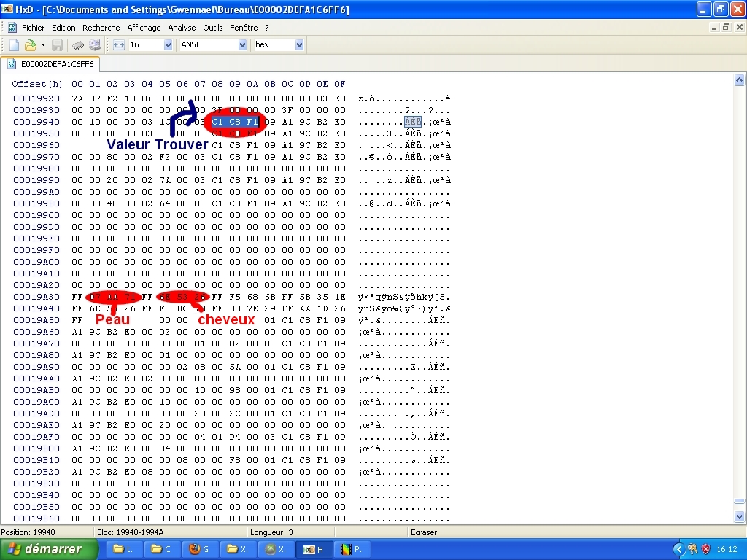Click the Ecraser overwrite mode in status bar

(x=424, y=532)
